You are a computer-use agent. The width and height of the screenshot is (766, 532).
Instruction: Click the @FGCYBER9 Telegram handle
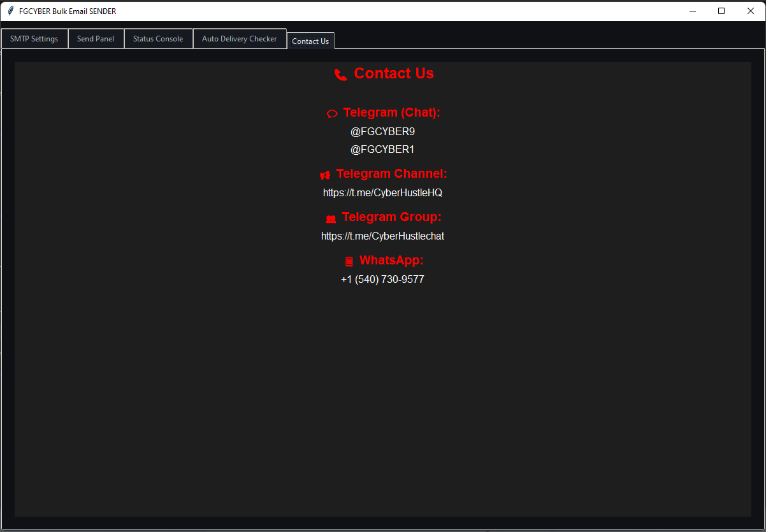coord(382,132)
